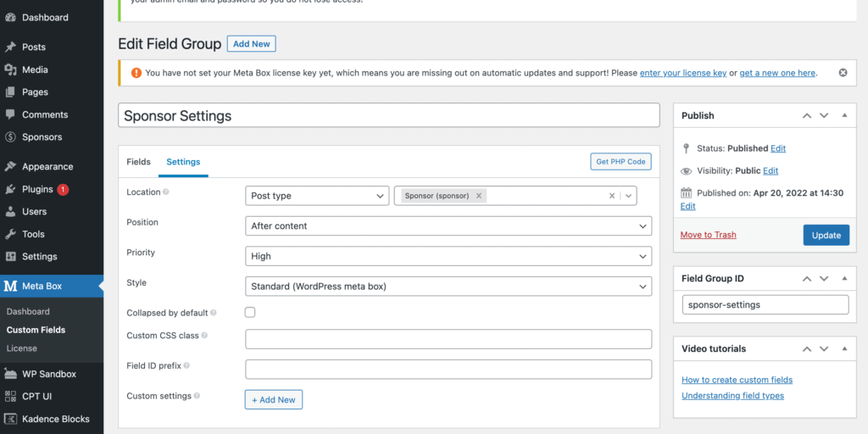The height and width of the screenshot is (434, 868).
Task: Switch to the Fields tab
Action: pos(138,162)
